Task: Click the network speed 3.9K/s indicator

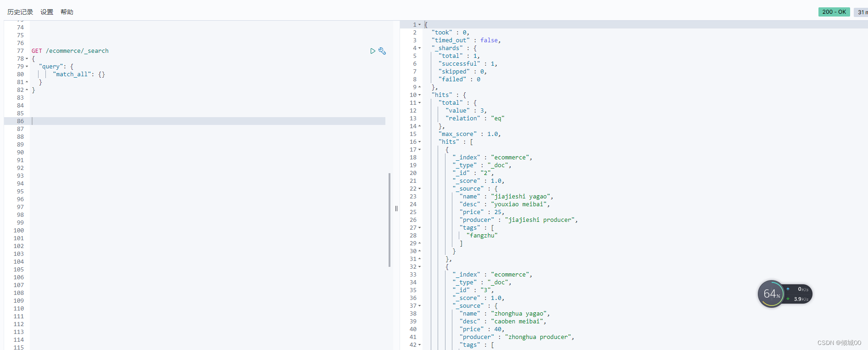Action: 798,299
